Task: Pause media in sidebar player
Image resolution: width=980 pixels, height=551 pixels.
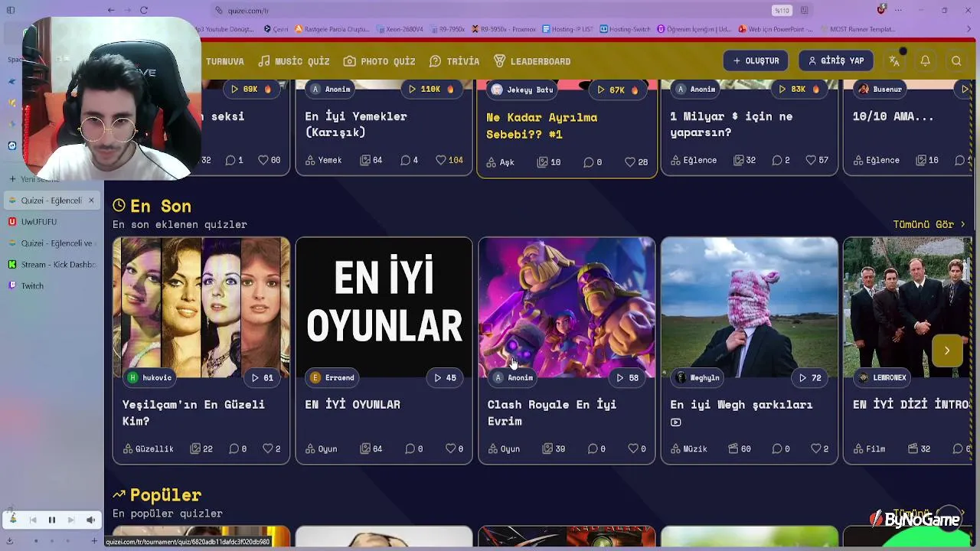Action: tap(52, 520)
